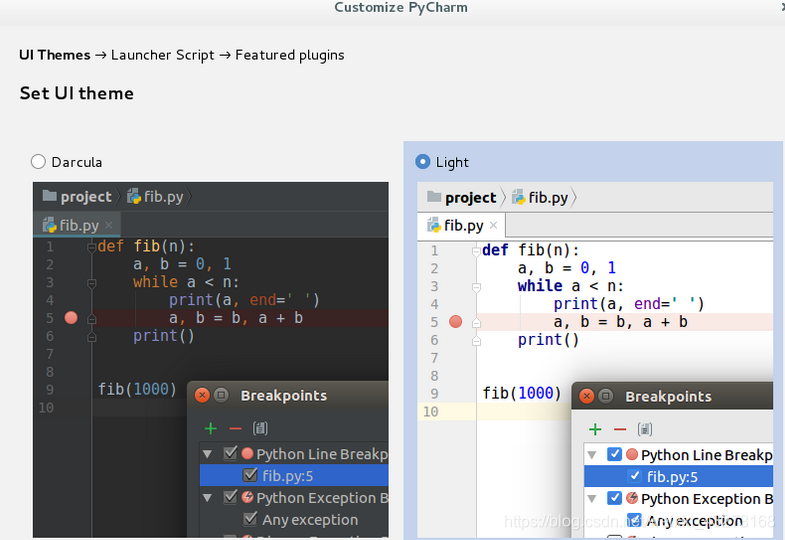Screen dimensions: 785x540
Task: Click the Breakpoints dialog title in Light preview
Action: coord(668,396)
